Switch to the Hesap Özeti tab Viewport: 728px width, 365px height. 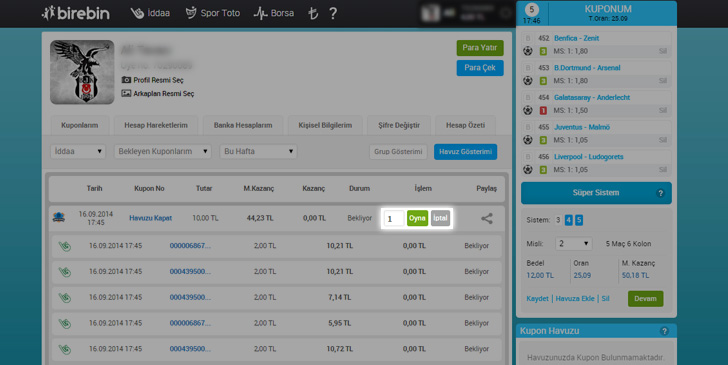[465, 125]
